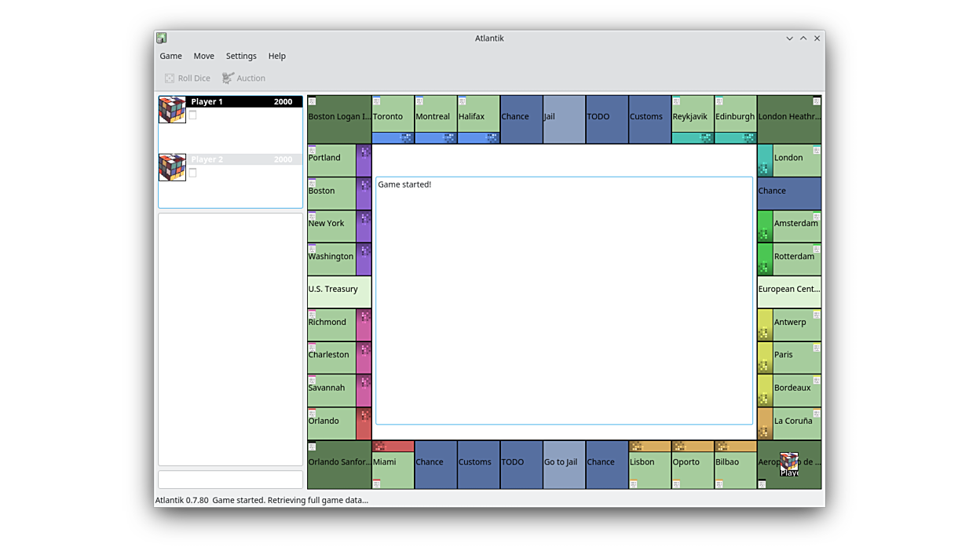Screen dimensions: 980x551
Task: Open the Move menu
Action: point(203,57)
